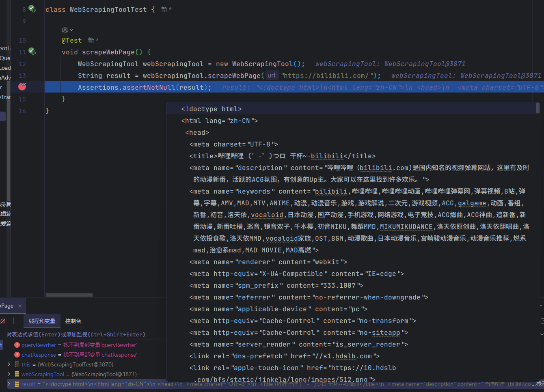Open the dropdown chevron next to AI icon

click(72, 30)
